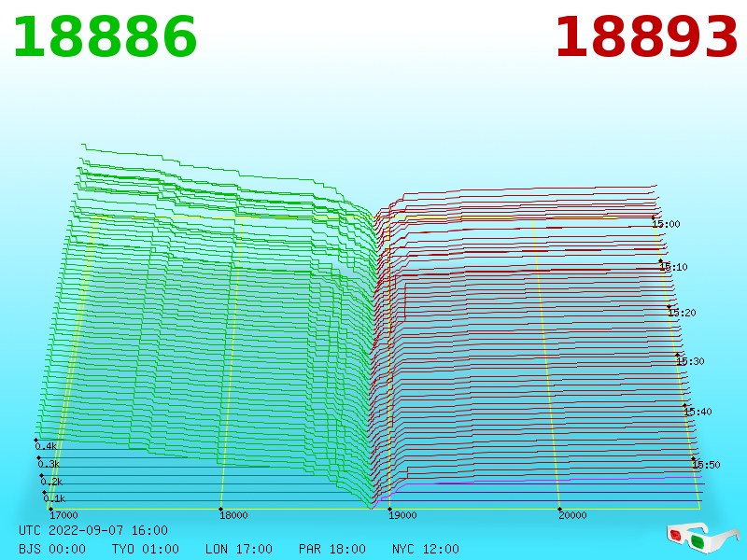The image size is (747, 560).
Task: Click the 19000 price axis label
Action: click(402, 515)
